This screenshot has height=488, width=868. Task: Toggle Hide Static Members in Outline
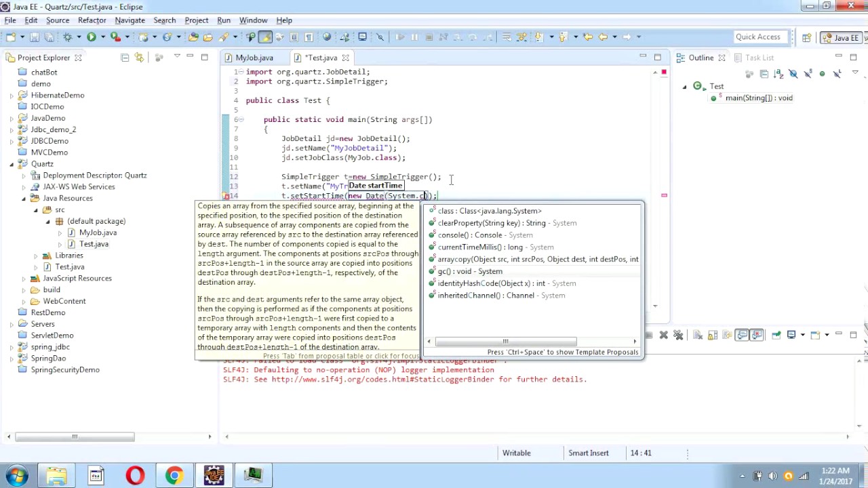808,74
